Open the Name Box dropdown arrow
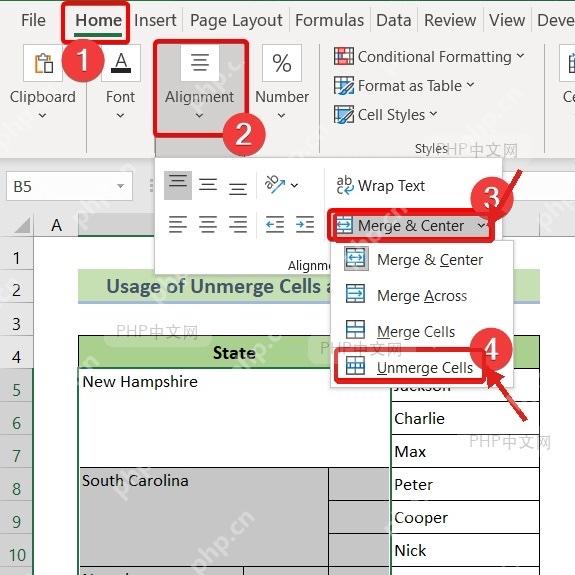 click(x=120, y=186)
